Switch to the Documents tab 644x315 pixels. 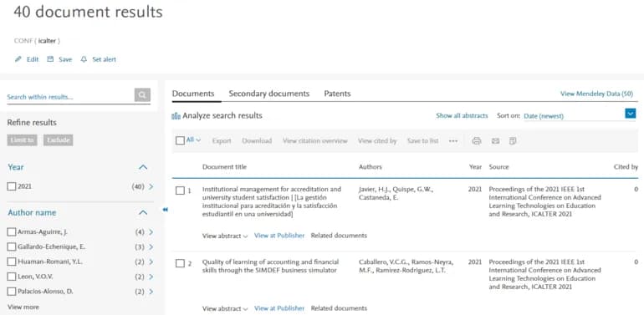pos(193,94)
